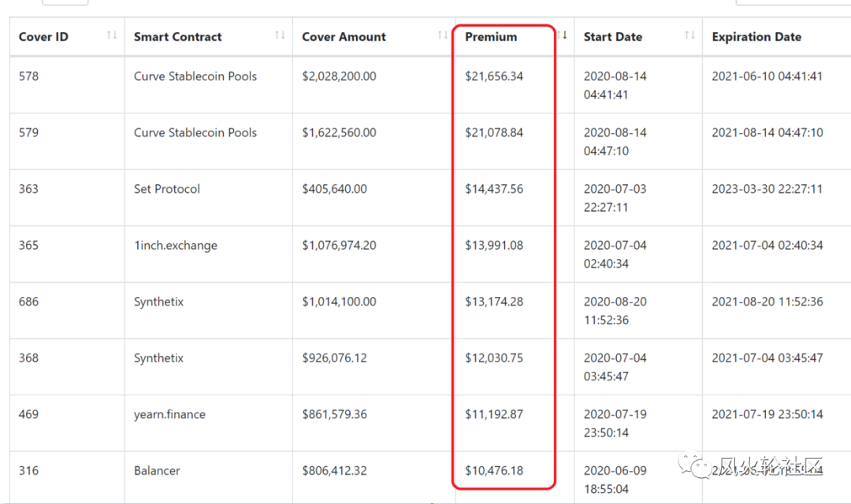Click start date 2020-07-04 02:40:34
The height and width of the screenshot is (504, 851).
click(x=615, y=255)
